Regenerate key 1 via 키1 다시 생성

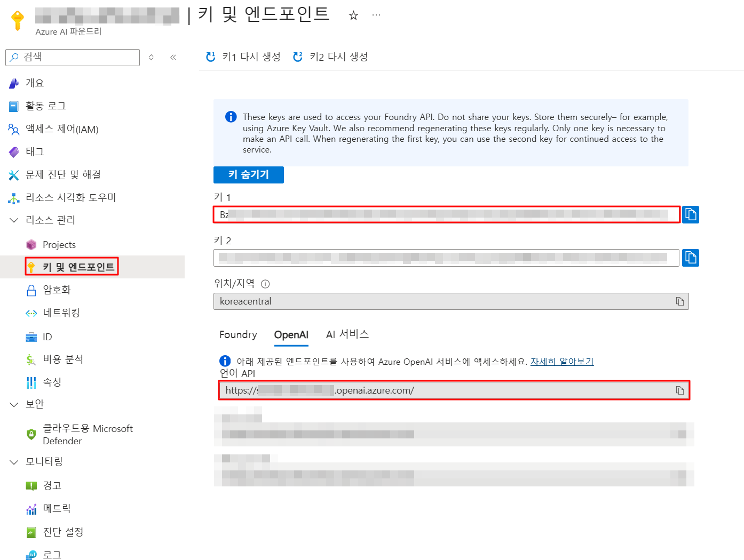pos(243,57)
